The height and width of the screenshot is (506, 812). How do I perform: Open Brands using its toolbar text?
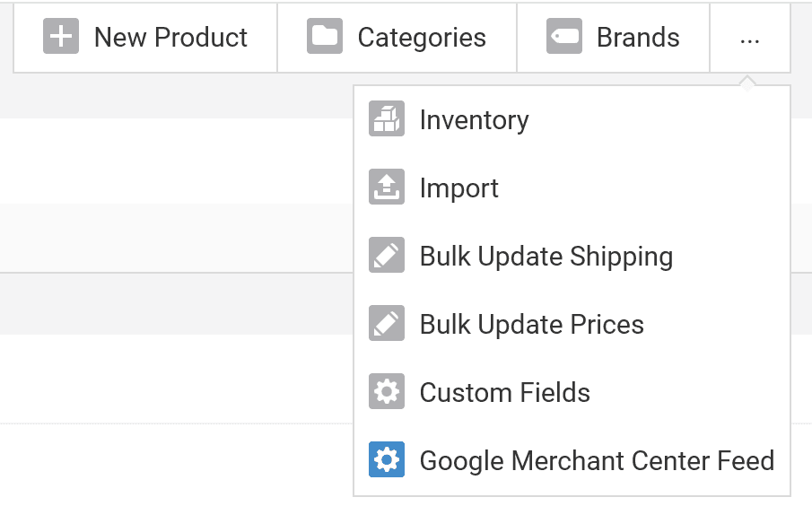(638, 38)
